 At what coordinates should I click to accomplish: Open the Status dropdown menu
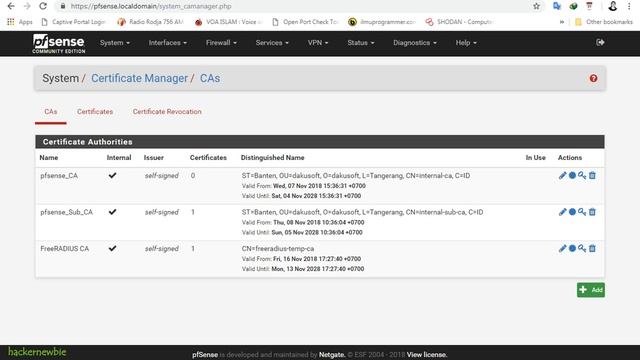coord(361,43)
